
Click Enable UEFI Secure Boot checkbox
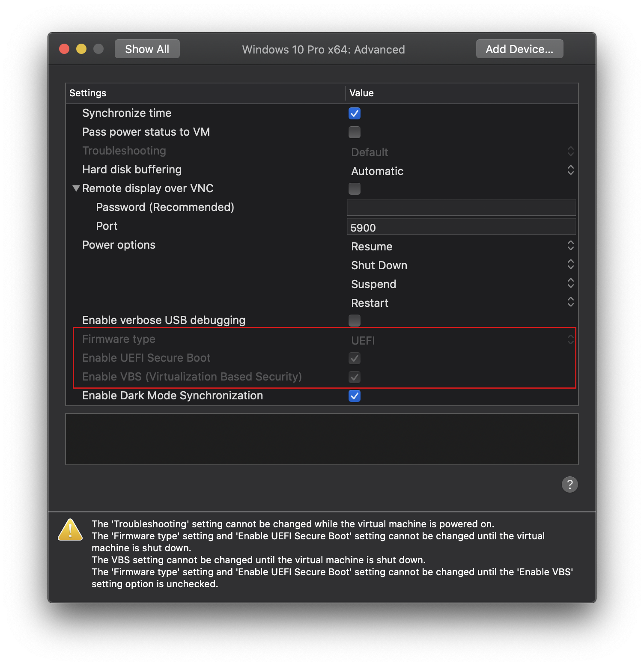click(355, 358)
